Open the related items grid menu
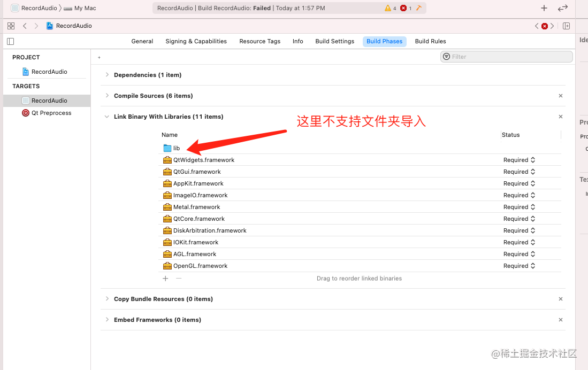The width and height of the screenshot is (588, 370). coord(11,26)
